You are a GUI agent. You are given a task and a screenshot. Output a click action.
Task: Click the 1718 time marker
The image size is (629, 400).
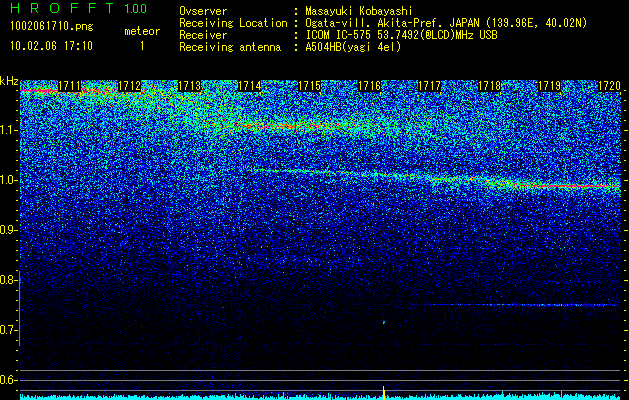pos(490,86)
